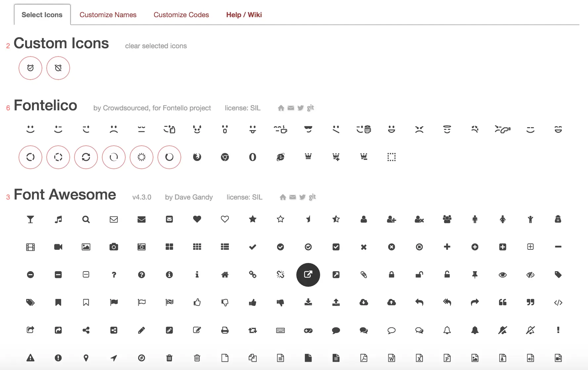Select the cloud download icon
The image size is (588, 370).
[x=364, y=303]
